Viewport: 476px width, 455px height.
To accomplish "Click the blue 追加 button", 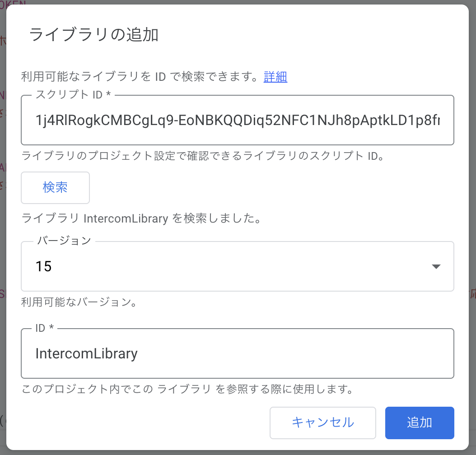I will (x=419, y=422).
